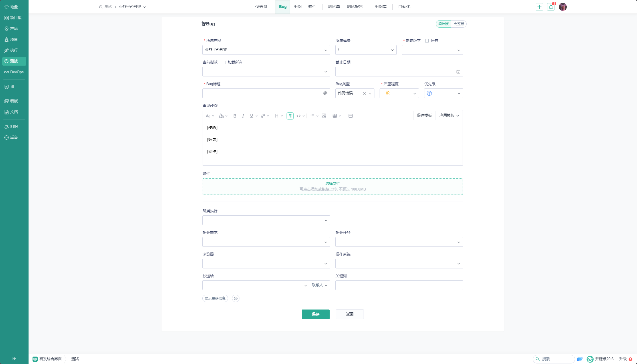637x364 pixels.
Task: Click 显示更多信息 button
Action: [215, 298]
